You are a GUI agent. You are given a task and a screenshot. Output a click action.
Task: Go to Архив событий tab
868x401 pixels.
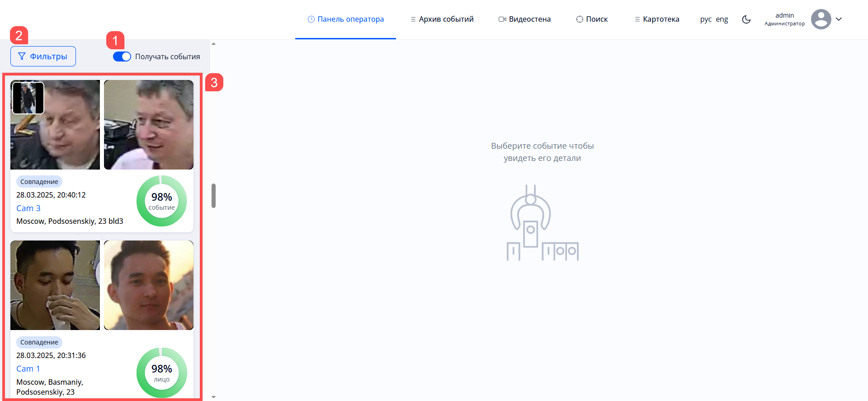click(x=442, y=19)
